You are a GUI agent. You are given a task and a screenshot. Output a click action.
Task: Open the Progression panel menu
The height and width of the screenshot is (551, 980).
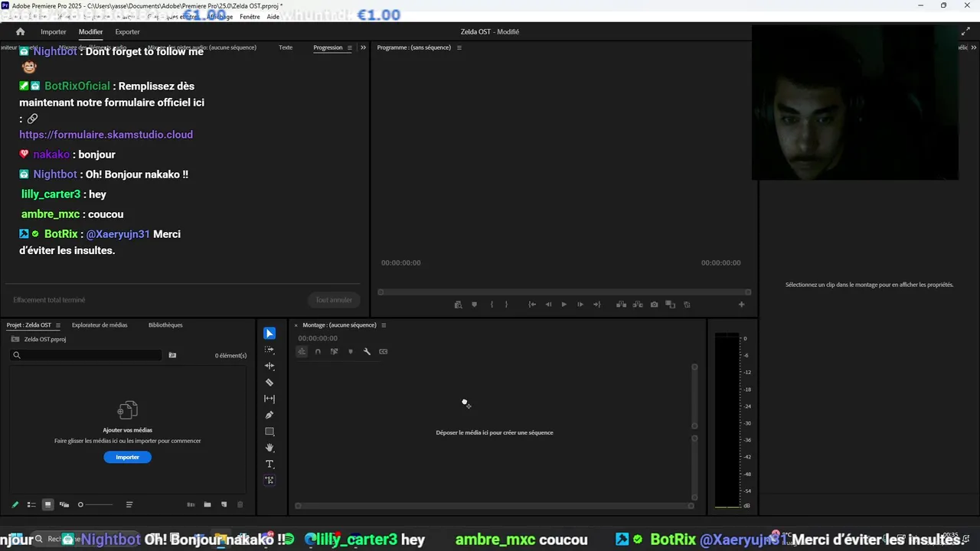pyautogui.click(x=350, y=47)
